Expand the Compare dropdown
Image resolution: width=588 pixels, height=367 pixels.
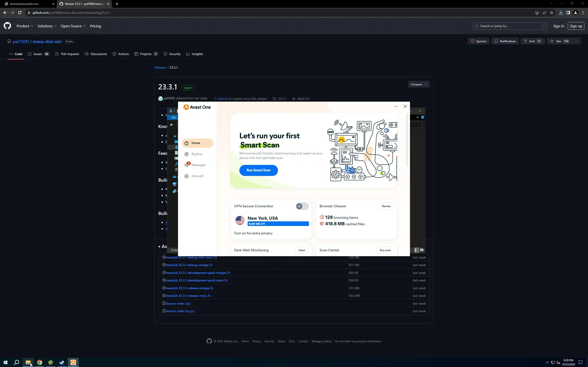click(x=418, y=84)
